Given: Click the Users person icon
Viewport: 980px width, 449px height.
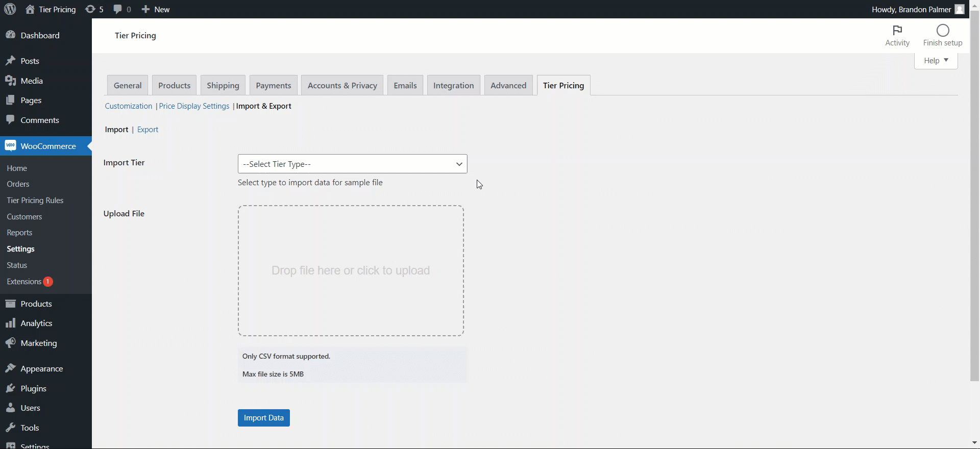Looking at the screenshot, I should click(x=10, y=408).
